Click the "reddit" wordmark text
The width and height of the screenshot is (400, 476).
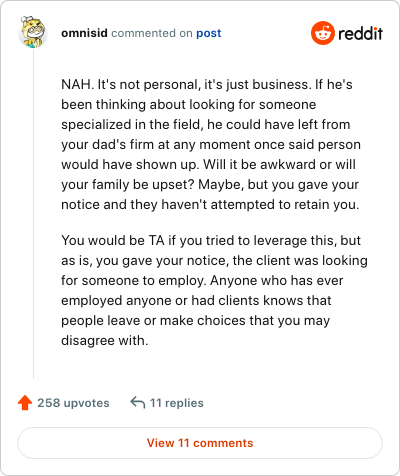click(x=360, y=33)
